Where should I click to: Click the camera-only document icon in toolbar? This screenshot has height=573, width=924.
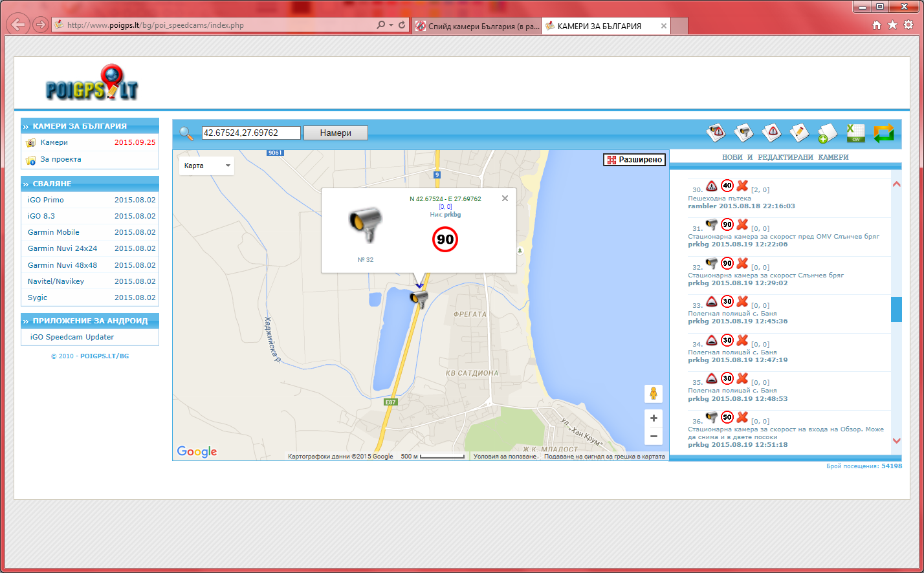[x=744, y=133]
